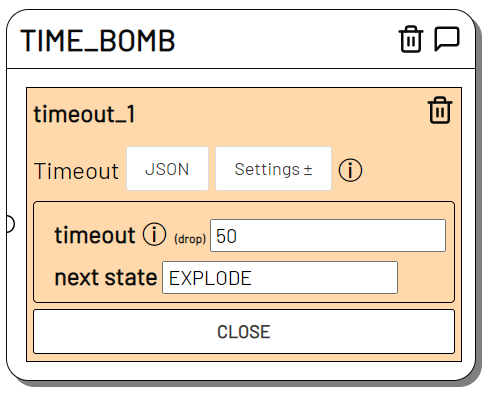Click empty orange area right of timeout_1
Viewport: 486px width, 394px height.
coord(280,114)
